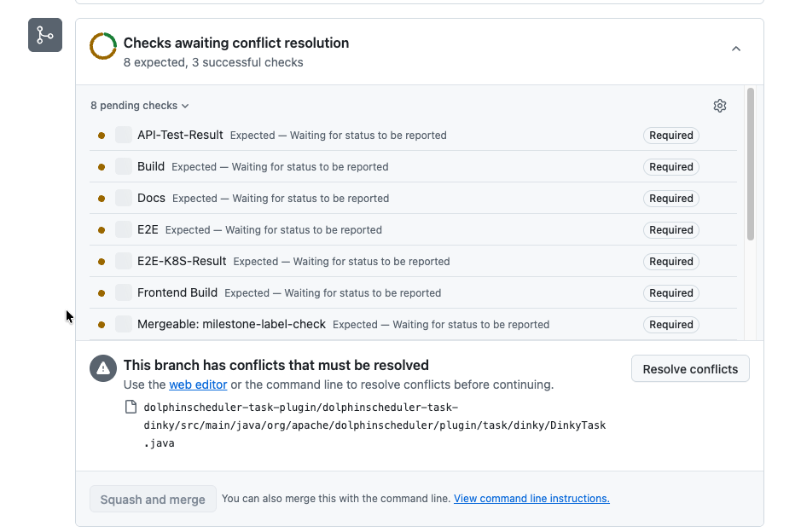This screenshot has width=801, height=532.
Task: Click the Docs check avatar icon
Action: tap(124, 198)
